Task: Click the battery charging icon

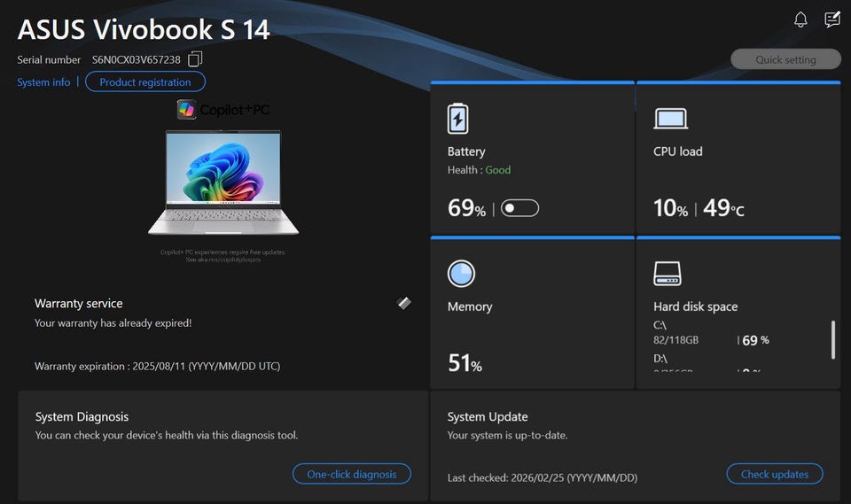Action: 457,119
